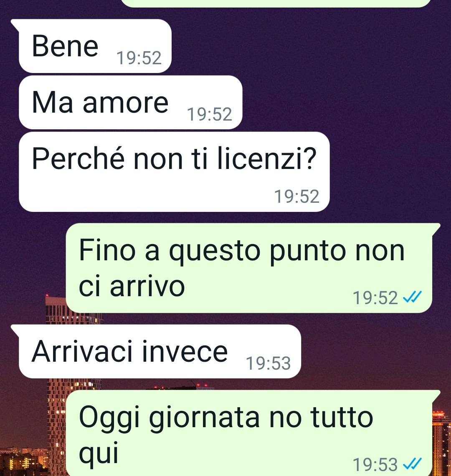The width and height of the screenshot is (451, 476).
Task: Click the word 'invece' in the received message
Action: [x=185, y=351]
